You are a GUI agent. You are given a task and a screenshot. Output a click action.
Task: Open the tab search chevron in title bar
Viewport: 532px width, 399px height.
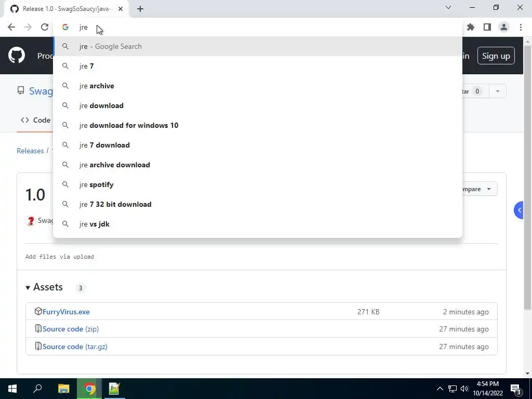448,7
